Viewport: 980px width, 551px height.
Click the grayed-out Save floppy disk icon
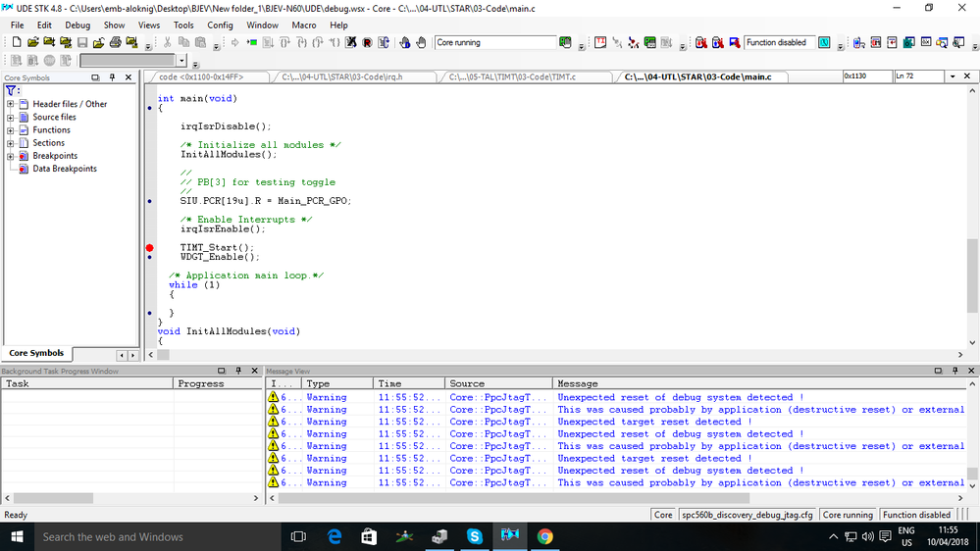pos(82,42)
